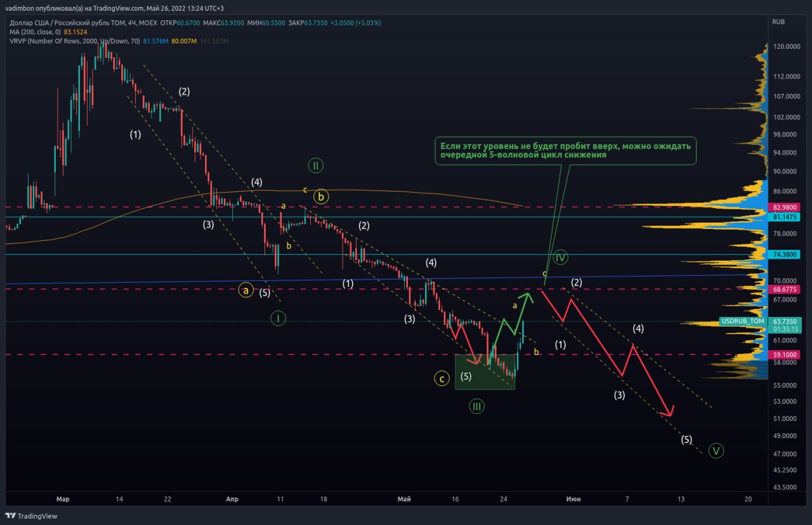Screen dimensions: 812x525
Task: Select the yellow circled 'c' wave marker
Action: pos(442,379)
